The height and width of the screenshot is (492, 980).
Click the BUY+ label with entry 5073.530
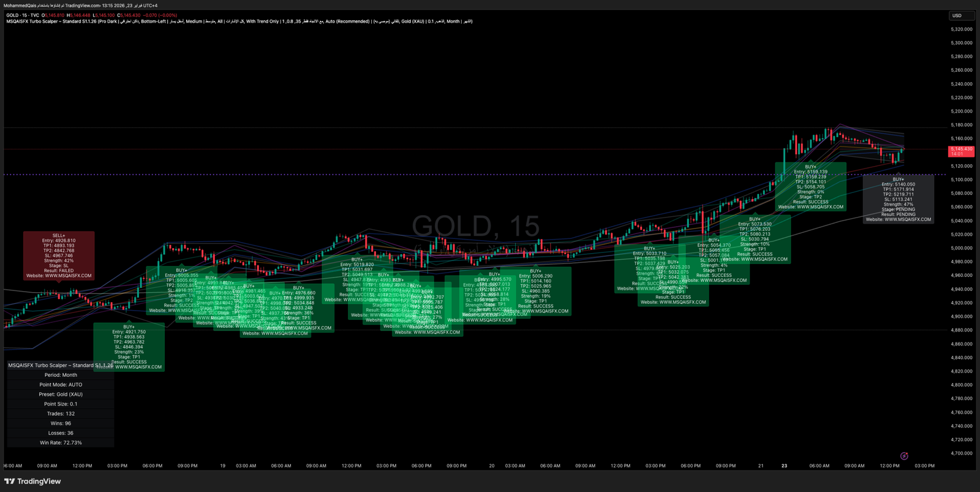coord(755,239)
